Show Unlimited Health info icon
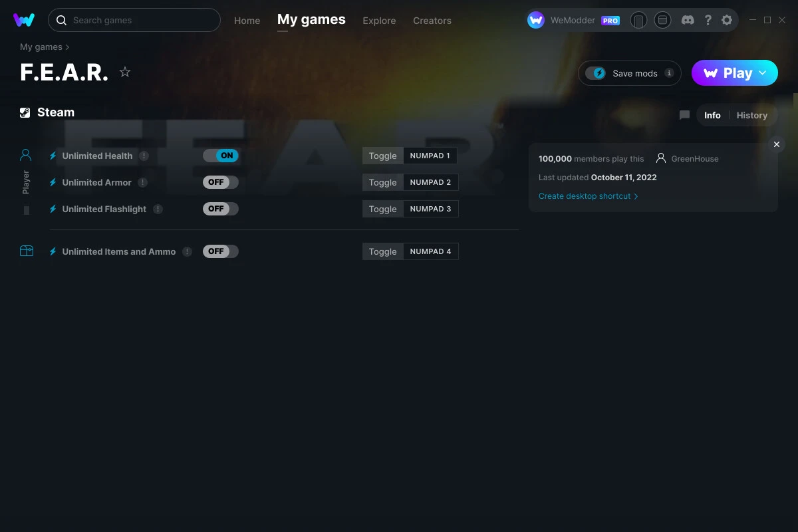 tap(144, 156)
